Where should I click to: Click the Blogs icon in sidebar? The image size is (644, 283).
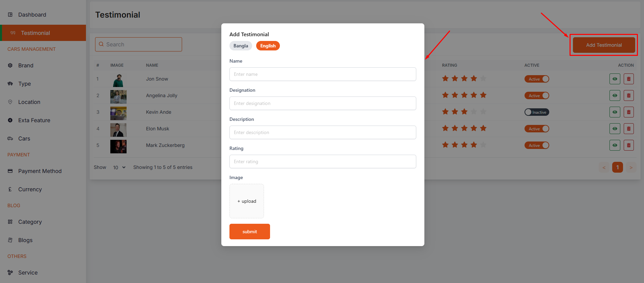10,240
